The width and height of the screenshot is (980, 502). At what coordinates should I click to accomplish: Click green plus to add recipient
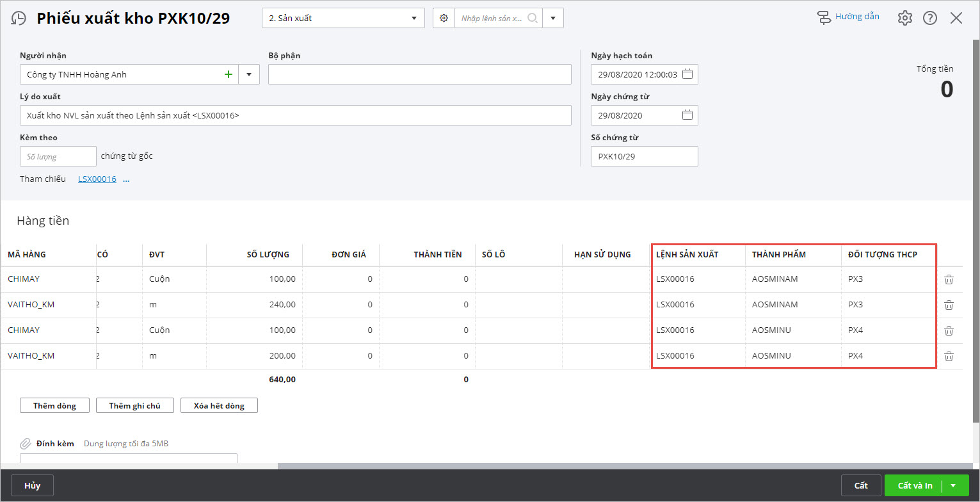(228, 74)
